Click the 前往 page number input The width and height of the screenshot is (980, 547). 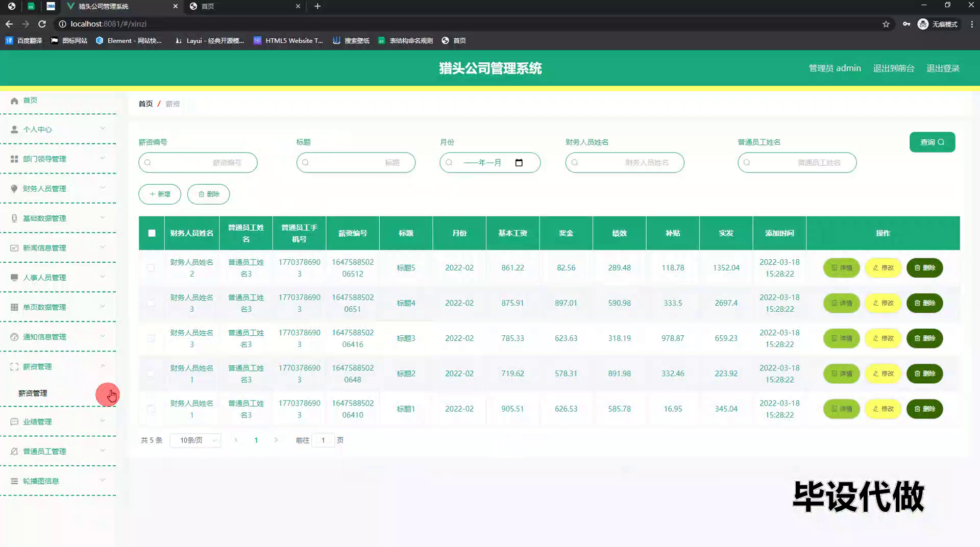pos(323,440)
